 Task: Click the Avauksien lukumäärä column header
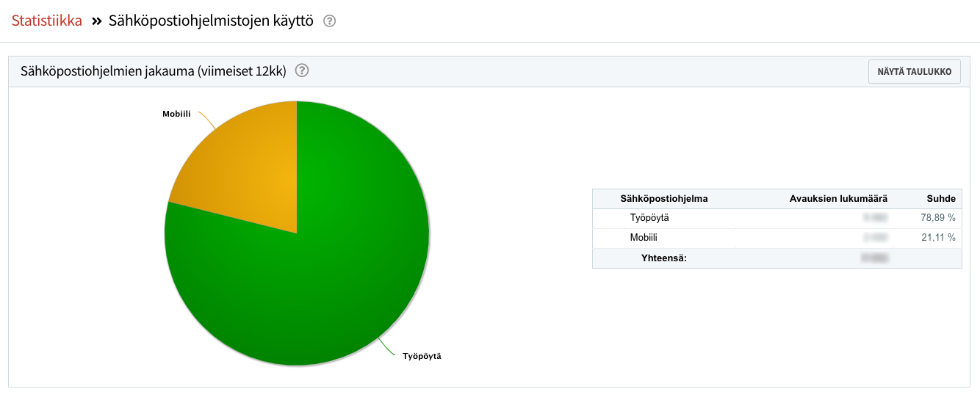[838, 198]
